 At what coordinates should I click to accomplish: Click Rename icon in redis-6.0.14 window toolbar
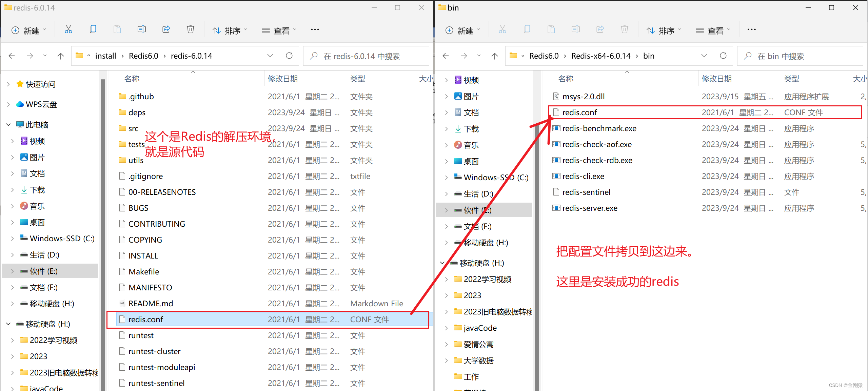point(142,30)
